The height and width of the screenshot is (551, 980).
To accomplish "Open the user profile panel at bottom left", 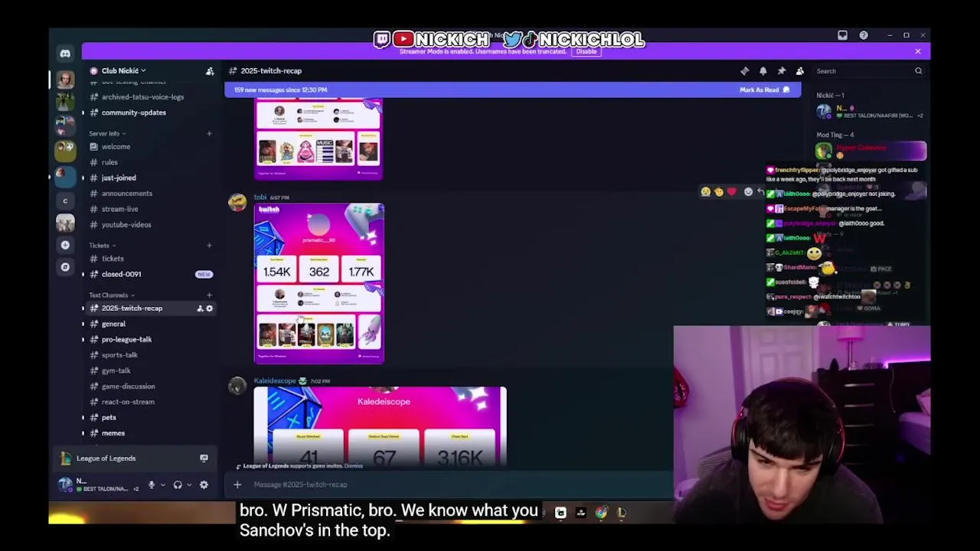I will coord(97,484).
